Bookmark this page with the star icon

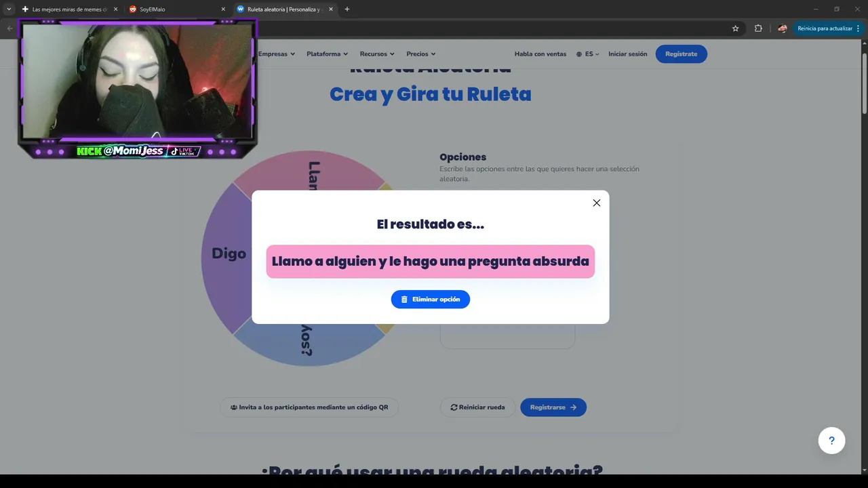(735, 28)
